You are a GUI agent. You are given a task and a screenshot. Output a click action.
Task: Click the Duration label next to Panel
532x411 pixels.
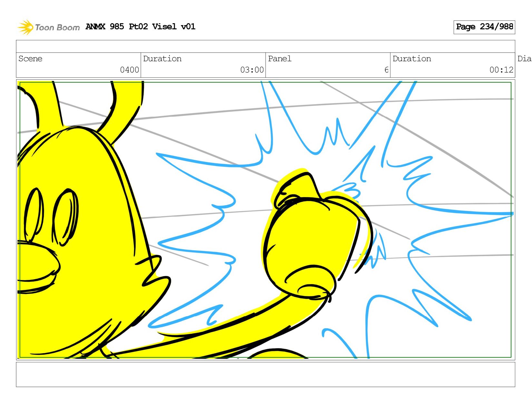point(412,59)
